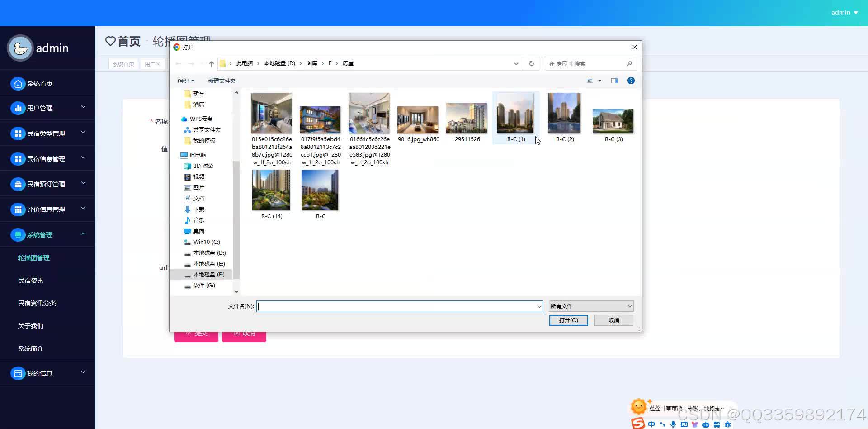Click the refresh icon beside the address bar

coord(532,64)
